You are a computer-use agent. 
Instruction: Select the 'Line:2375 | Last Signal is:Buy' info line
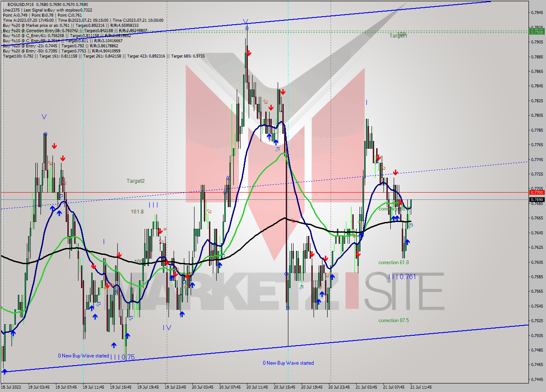47,10
